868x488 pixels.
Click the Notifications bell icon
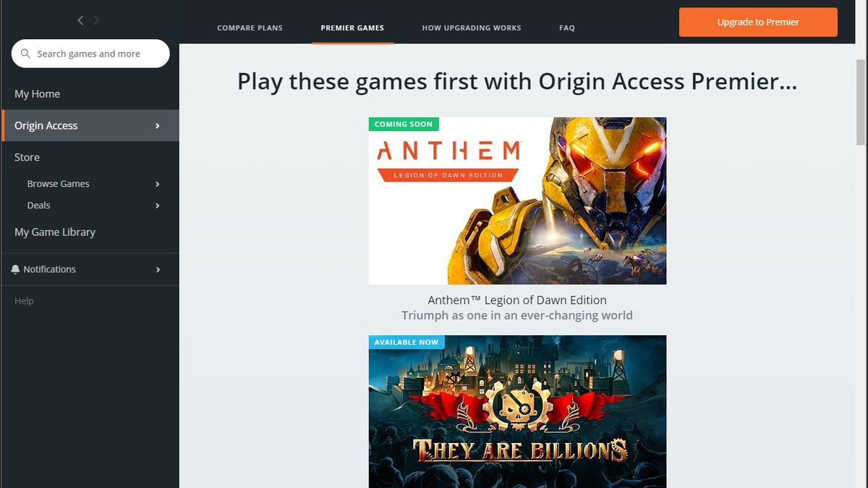click(16, 269)
